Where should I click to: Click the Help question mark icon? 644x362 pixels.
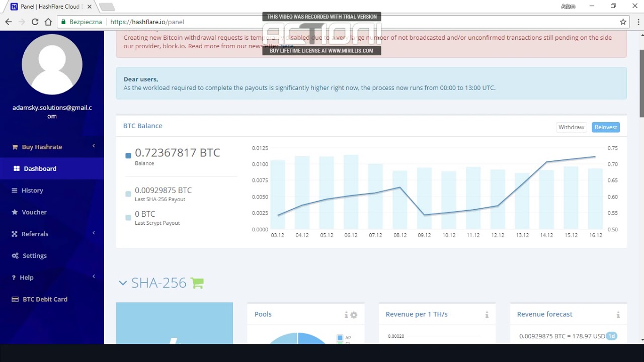(x=14, y=278)
